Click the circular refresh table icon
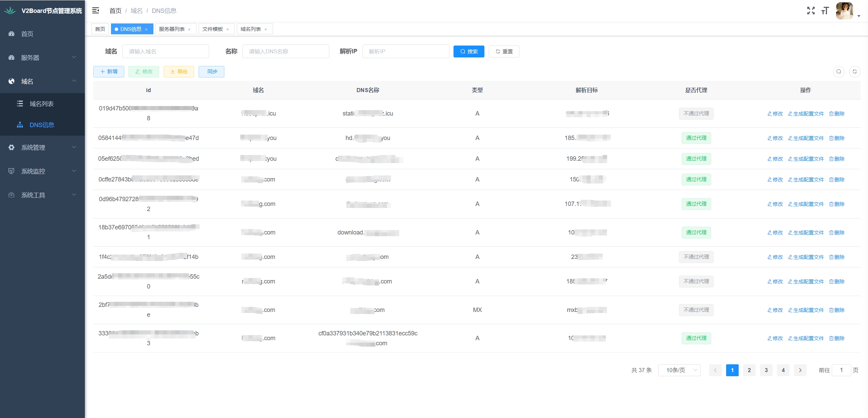 [854, 71]
